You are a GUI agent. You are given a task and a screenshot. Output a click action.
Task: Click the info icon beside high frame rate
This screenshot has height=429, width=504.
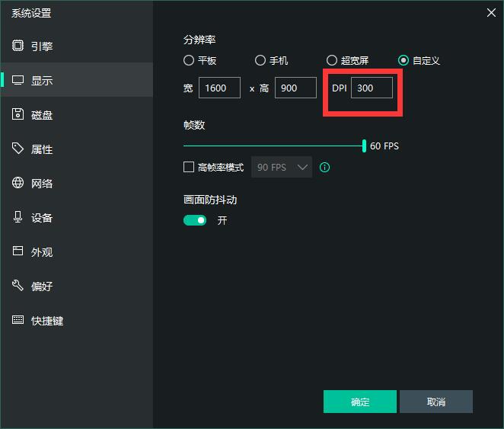(325, 167)
